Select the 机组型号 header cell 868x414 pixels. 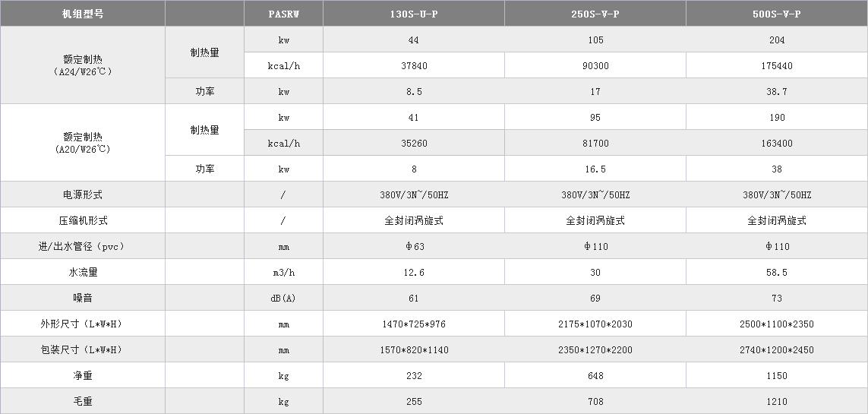[83, 14]
